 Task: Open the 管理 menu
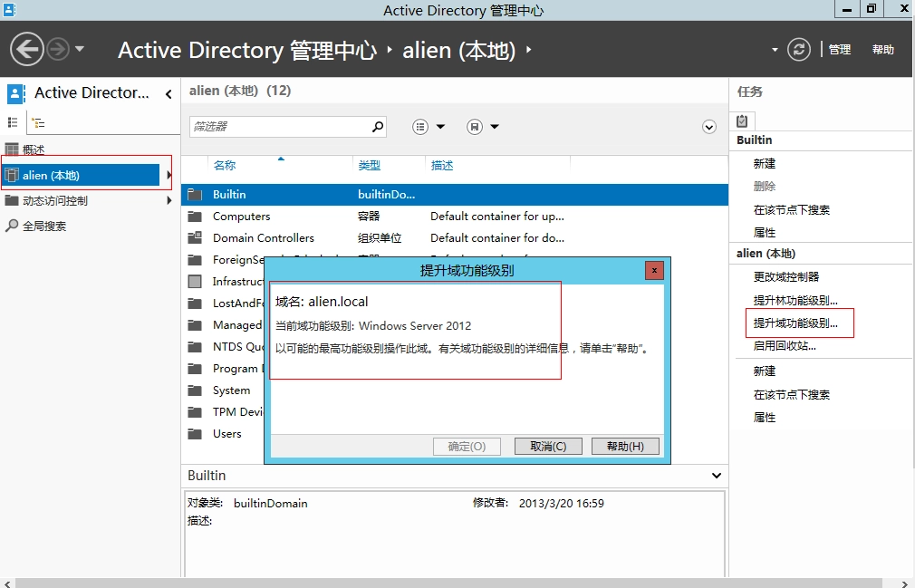coord(840,50)
